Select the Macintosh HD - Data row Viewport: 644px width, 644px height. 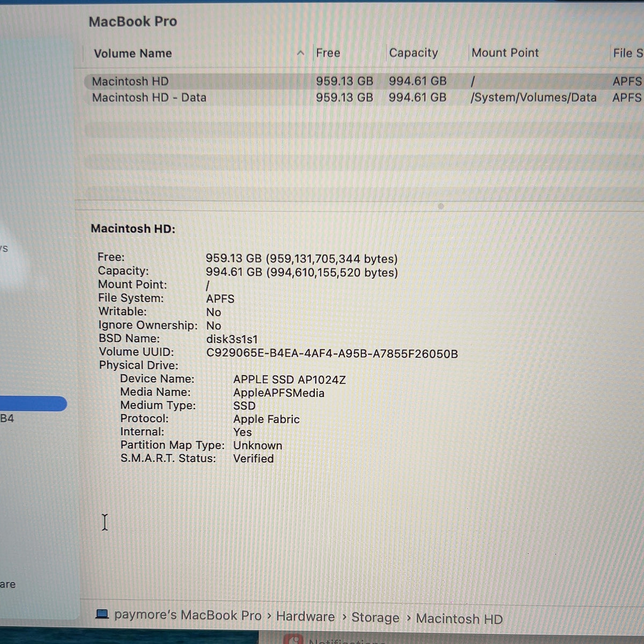pos(363,98)
